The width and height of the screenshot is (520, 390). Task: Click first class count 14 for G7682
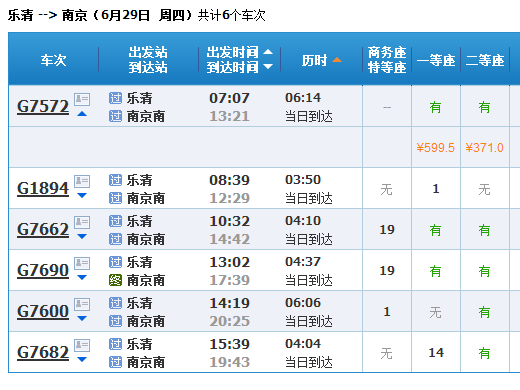[x=436, y=353]
